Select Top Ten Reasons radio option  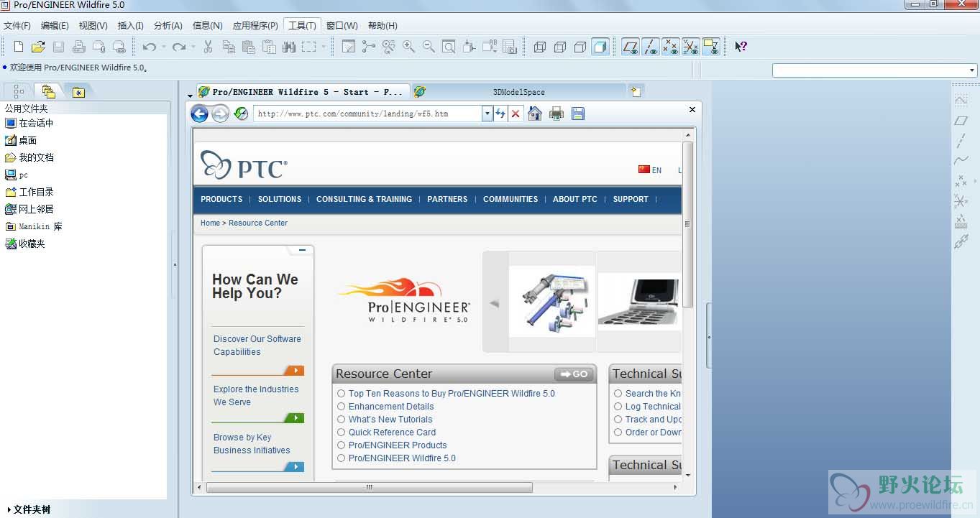coord(342,394)
